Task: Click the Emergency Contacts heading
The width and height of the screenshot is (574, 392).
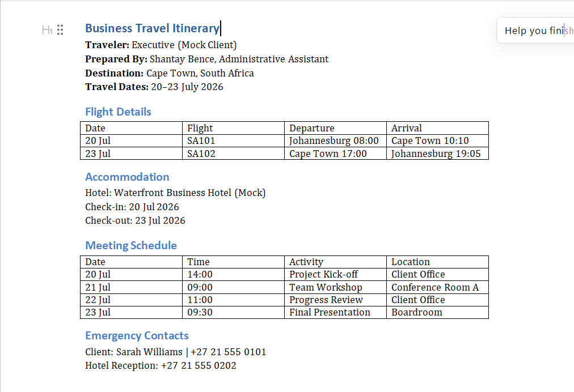Action: [x=137, y=335]
